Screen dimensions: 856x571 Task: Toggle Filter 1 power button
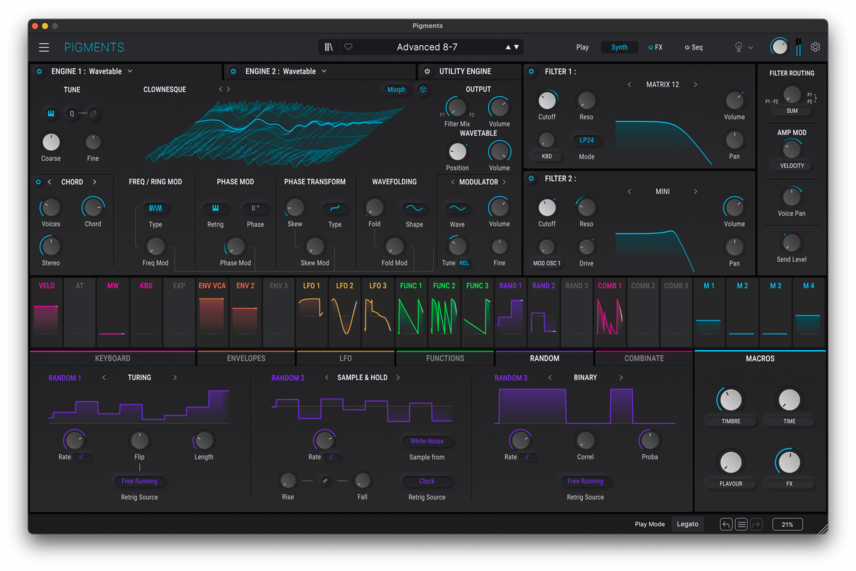point(531,72)
